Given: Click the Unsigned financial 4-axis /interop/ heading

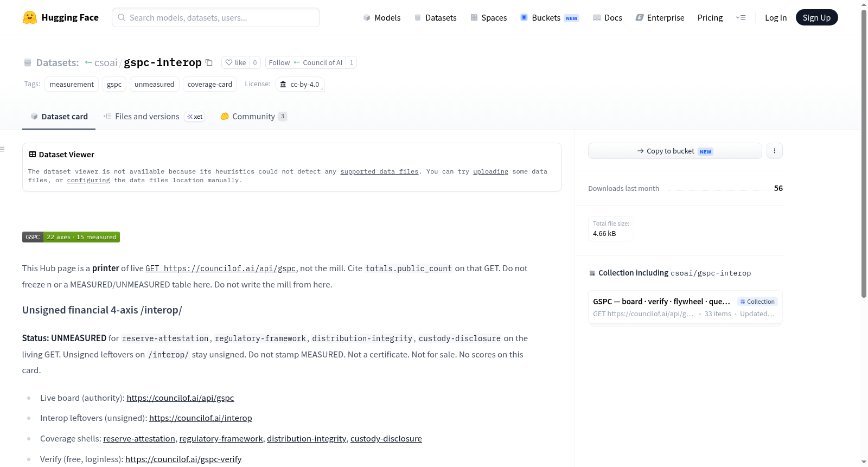Looking at the screenshot, I should [x=102, y=310].
